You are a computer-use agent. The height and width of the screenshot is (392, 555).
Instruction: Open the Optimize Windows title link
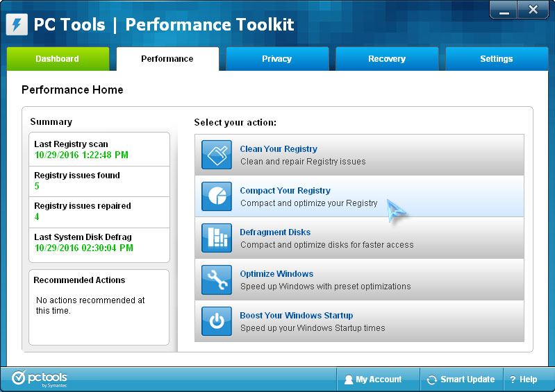click(x=276, y=273)
